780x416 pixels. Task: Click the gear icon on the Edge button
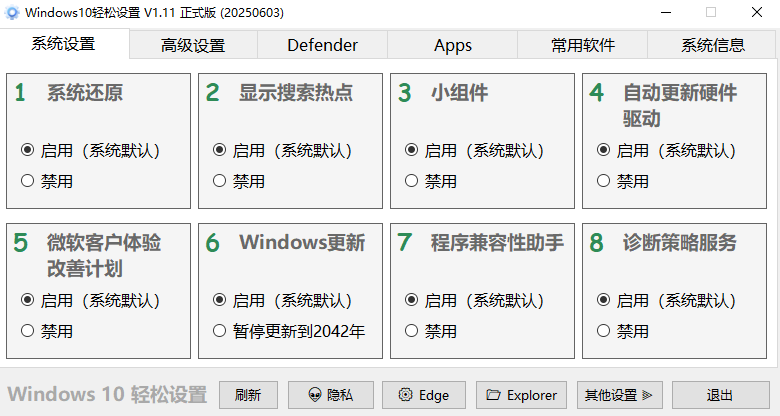click(405, 395)
